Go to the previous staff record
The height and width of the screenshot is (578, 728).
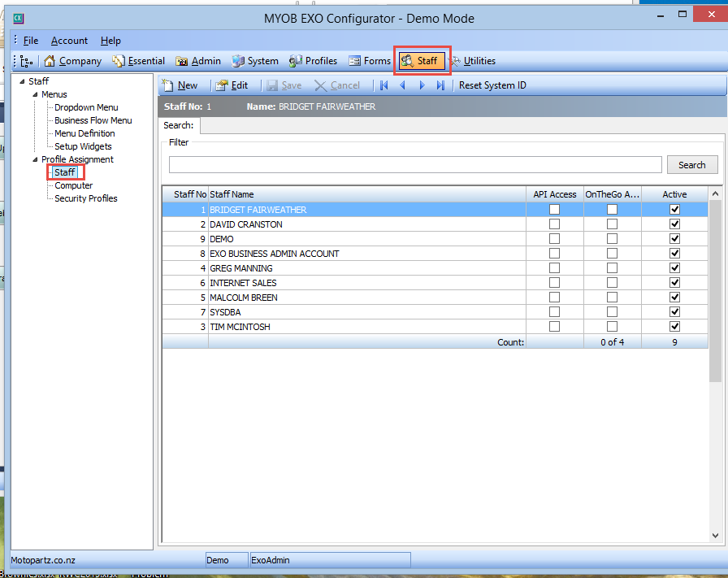[402, 85]
